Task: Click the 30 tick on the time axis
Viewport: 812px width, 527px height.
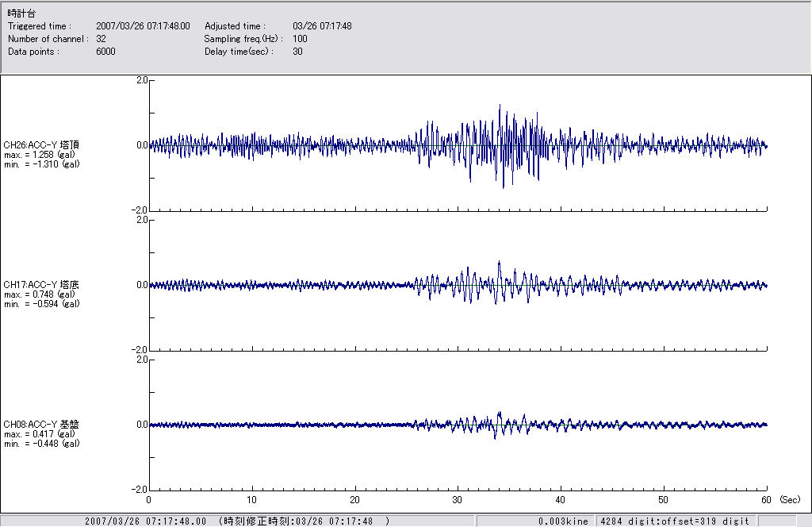Action: (x=458, y=500)
